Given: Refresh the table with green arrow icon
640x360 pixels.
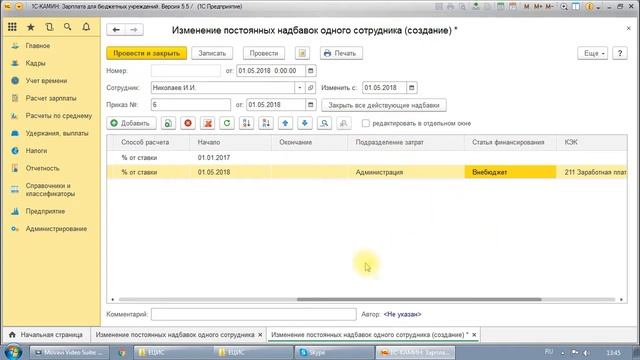Looking at the screenshot, I should 227,123.
